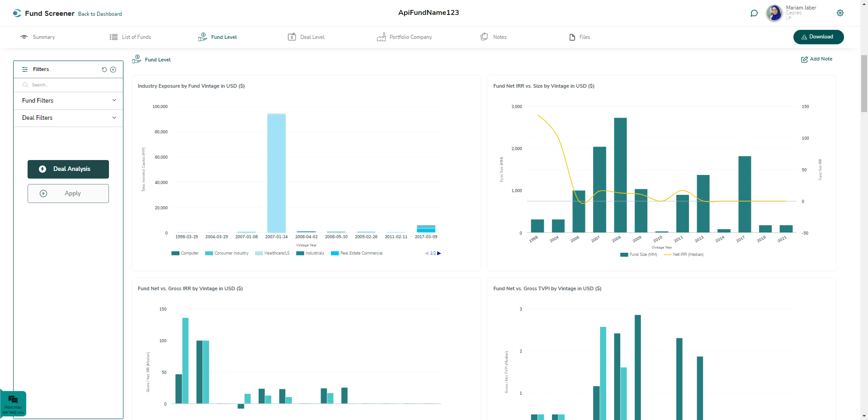Toggle the Computer legend series

[x=185, y=253]
